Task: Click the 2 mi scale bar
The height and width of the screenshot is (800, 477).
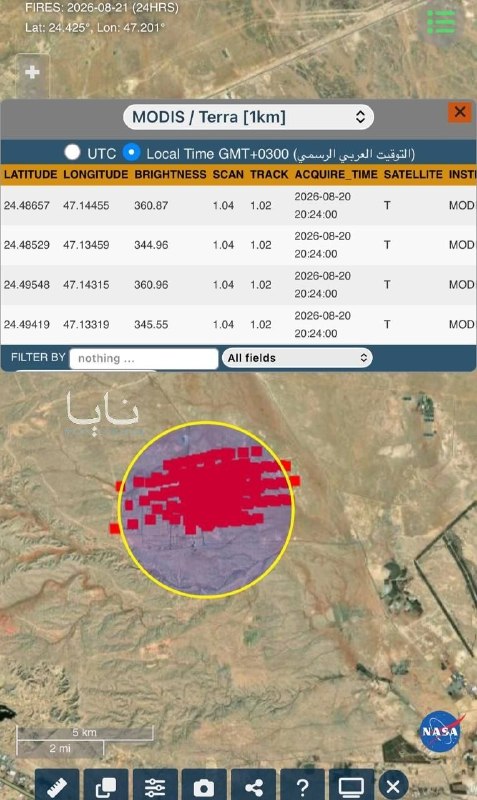Action: [60, 748]
